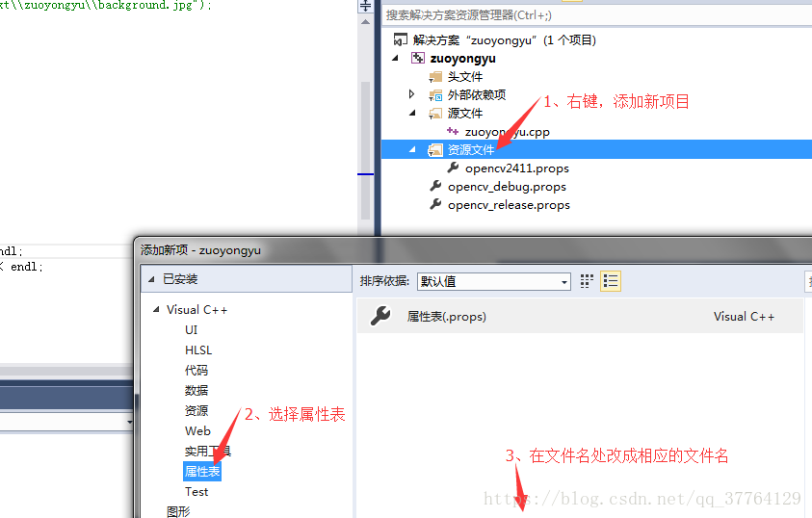
Task: Select the 实用工具 category
Action: click(208, 451)
